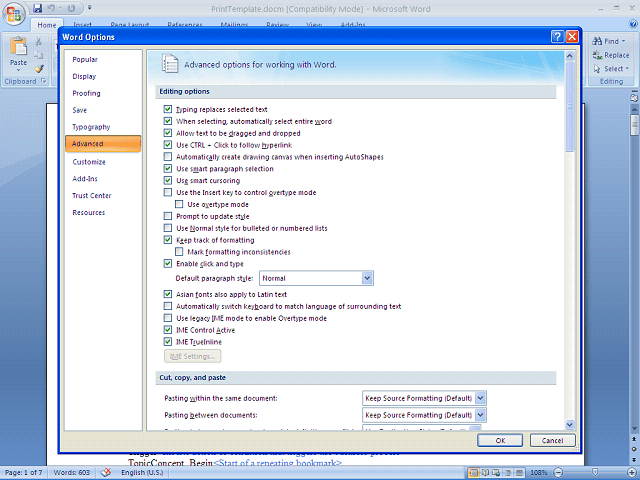This screenshot has height=480, width=640.
Task: Switch to Web Layout view icon
Action: 496,473
